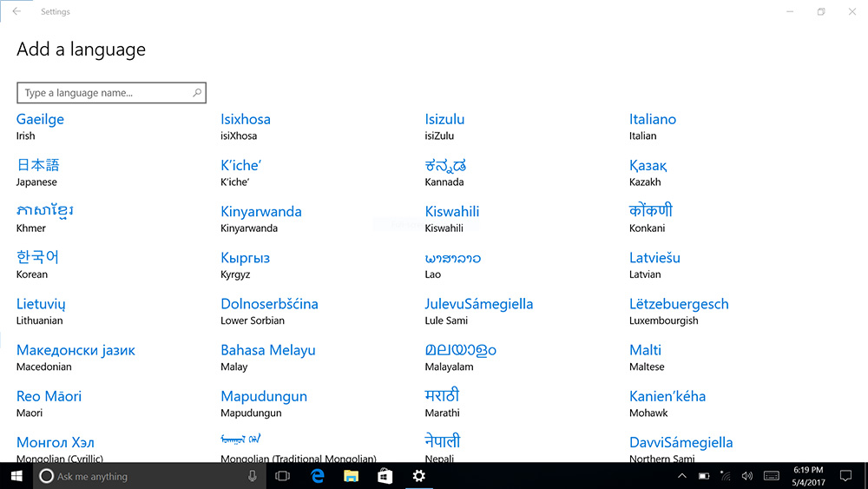Click the Settings gear taskbar icon
Viewport: 868px width, 489px height.
[419, 476]
